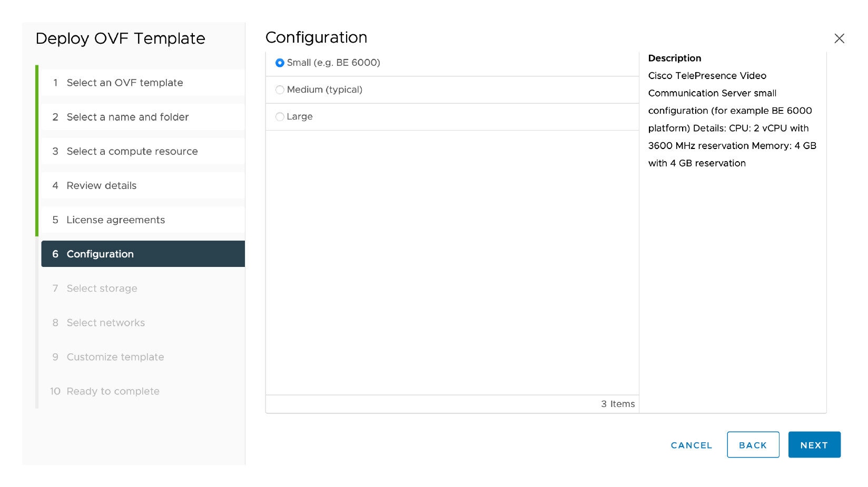Proceed with the Next button

tap(814, 445)
